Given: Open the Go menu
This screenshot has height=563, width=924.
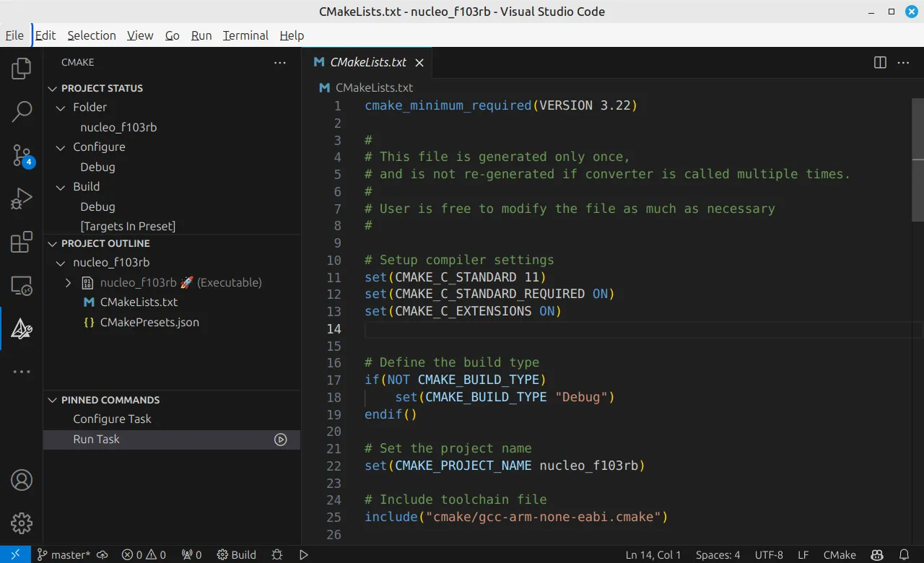Looking at the screenshot, I should coord(173,35).
